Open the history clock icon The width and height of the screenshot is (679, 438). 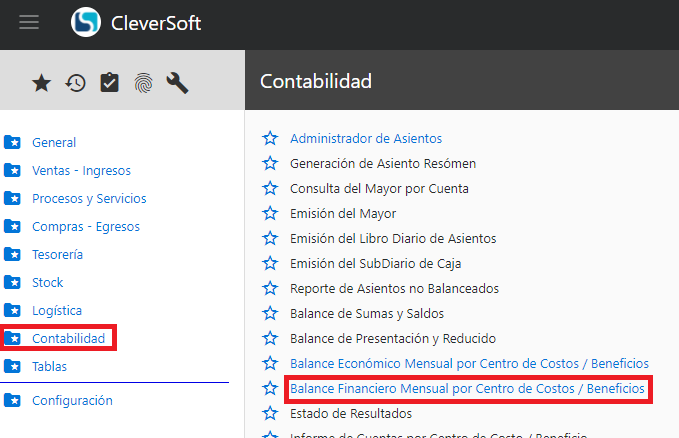coord(75,83)
